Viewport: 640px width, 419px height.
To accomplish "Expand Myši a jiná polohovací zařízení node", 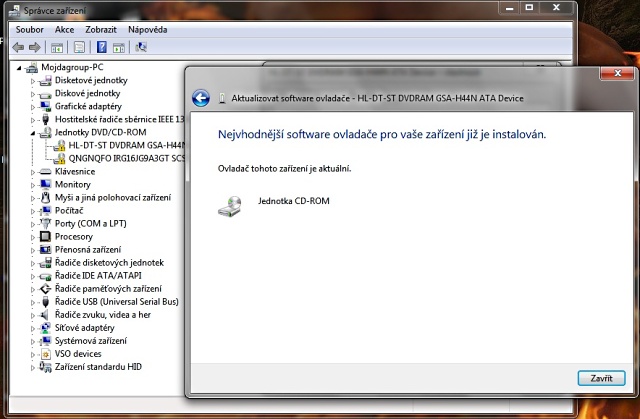I will pyautogui.click(x=33, y=198).
